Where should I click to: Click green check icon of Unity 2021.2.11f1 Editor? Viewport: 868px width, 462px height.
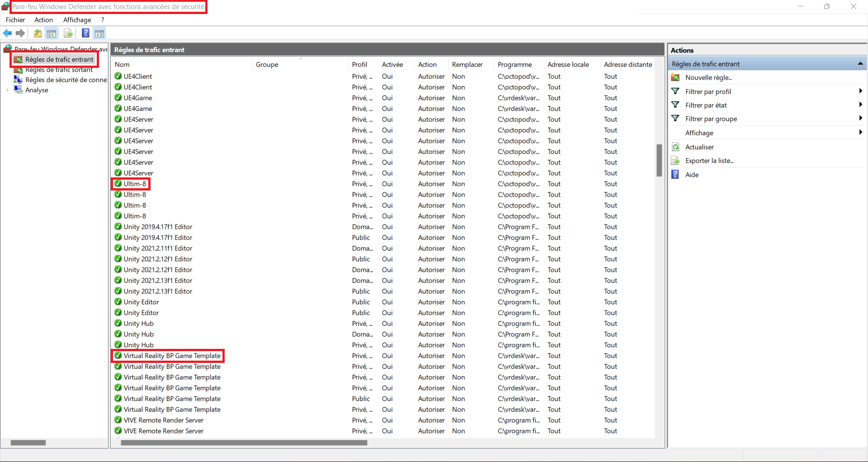click(118, 248)
